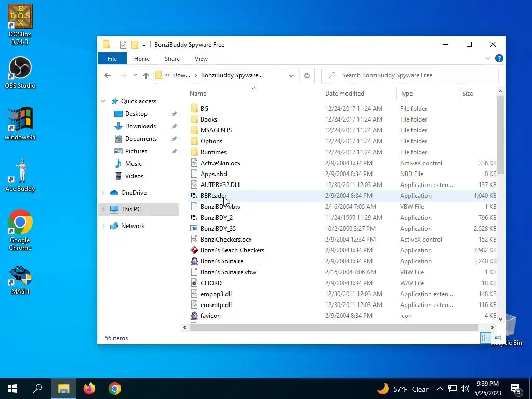
Task: Open the volume control in system tray
Action: pyautogui.click(x=465, y=389)
